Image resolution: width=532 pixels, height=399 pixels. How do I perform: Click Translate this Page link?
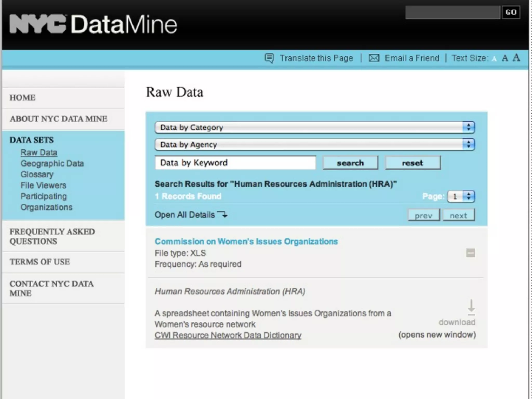point(316,58)
